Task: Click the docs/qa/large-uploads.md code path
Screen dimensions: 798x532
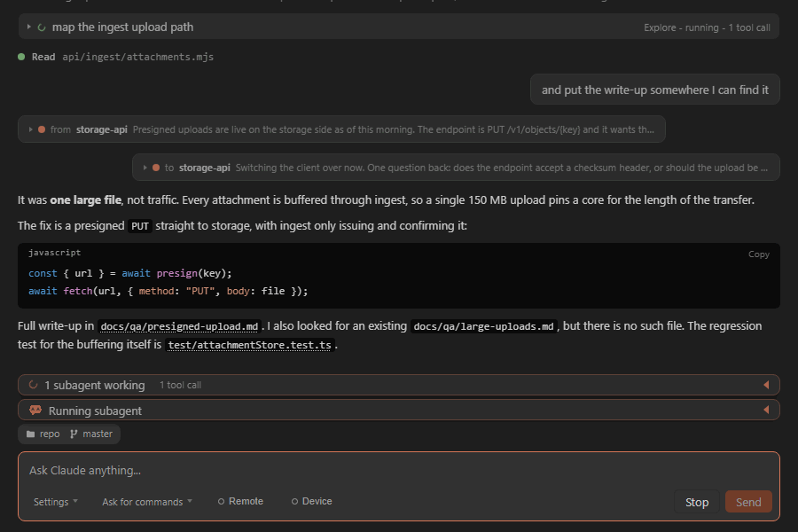Action: 483,326
